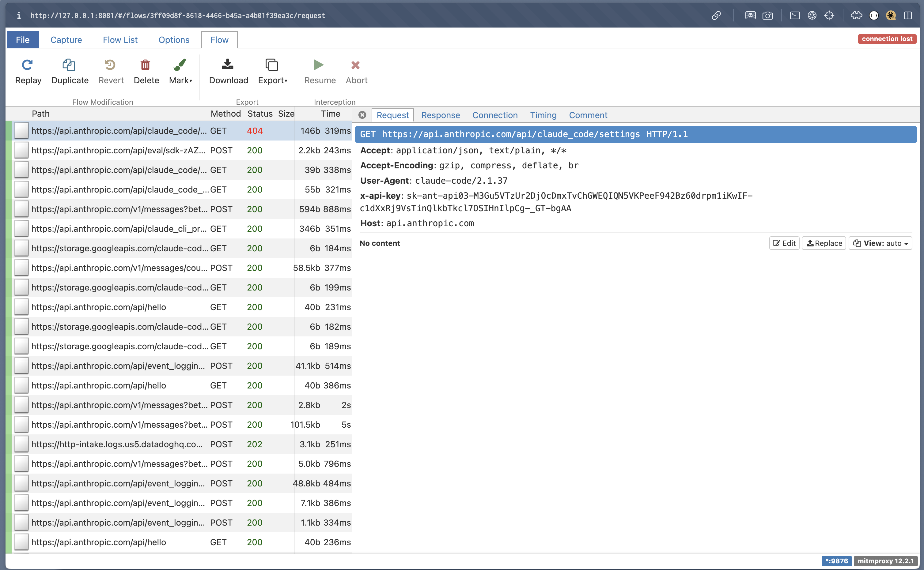
Task: Click the Resume play icon
Action: (x=319, y=65)
